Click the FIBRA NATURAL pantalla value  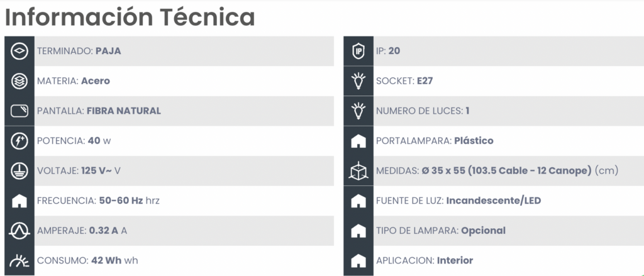point(124,111)
